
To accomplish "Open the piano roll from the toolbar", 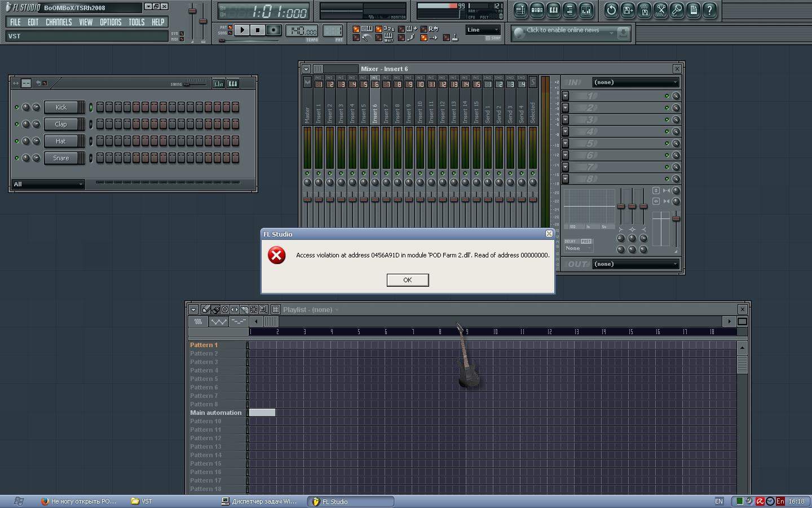I will point(553,10).
